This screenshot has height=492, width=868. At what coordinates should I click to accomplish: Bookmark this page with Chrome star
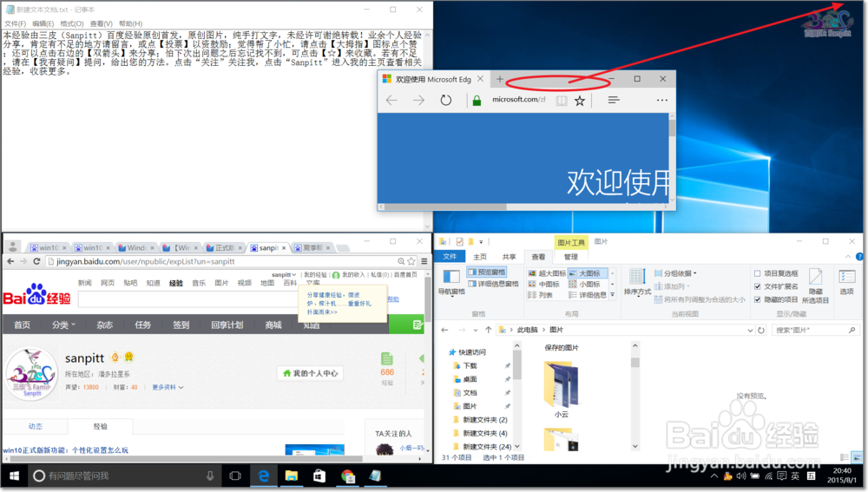tap(411, 261)
